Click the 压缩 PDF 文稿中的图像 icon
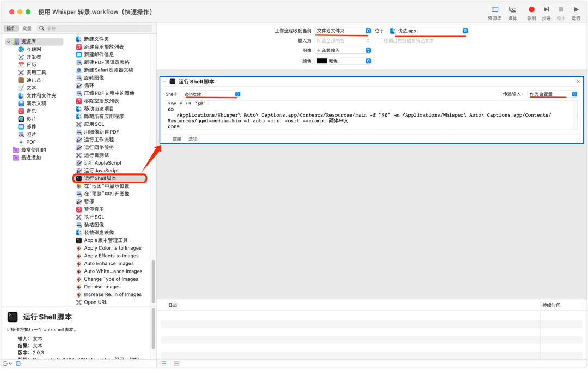This screenshot has width=588, height=369. [x=79, y=93]
